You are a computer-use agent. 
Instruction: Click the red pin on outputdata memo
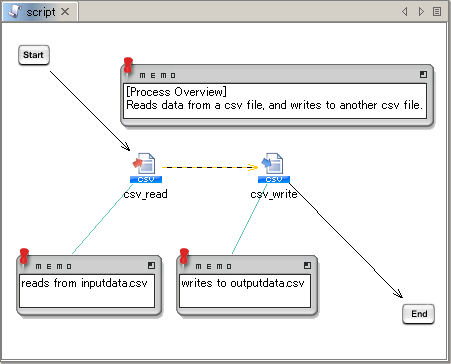pos(184,257)
